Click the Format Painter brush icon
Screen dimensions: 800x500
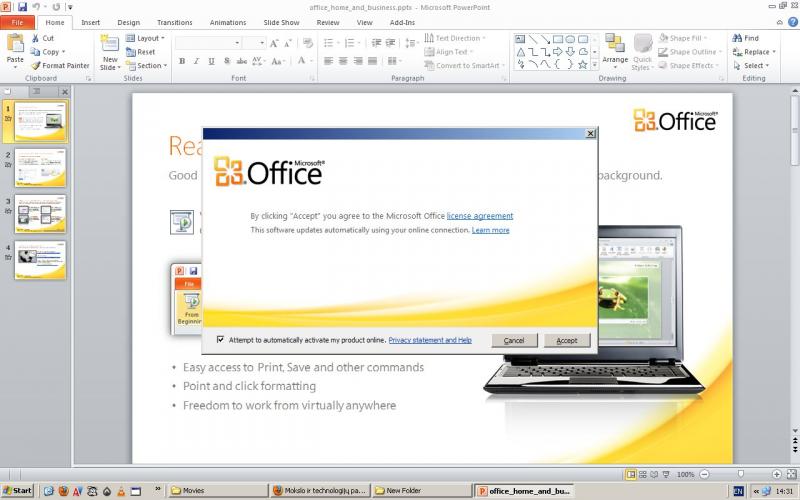click(x=35, y=65)
